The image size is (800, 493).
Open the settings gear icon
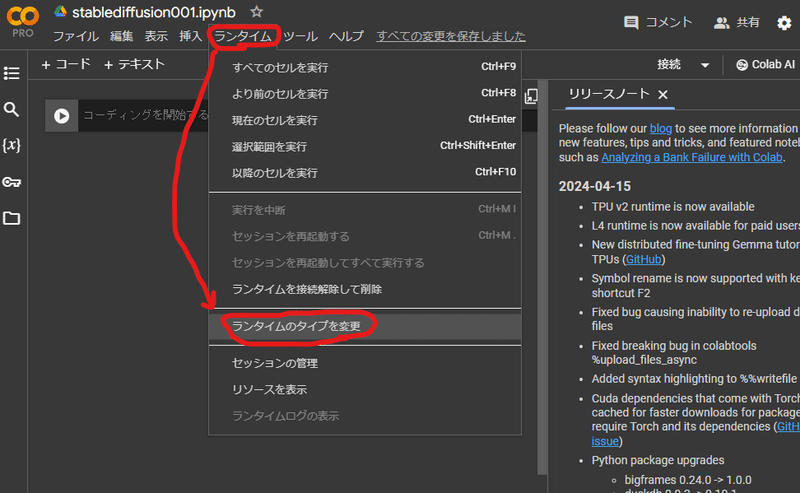pos(784,23)
